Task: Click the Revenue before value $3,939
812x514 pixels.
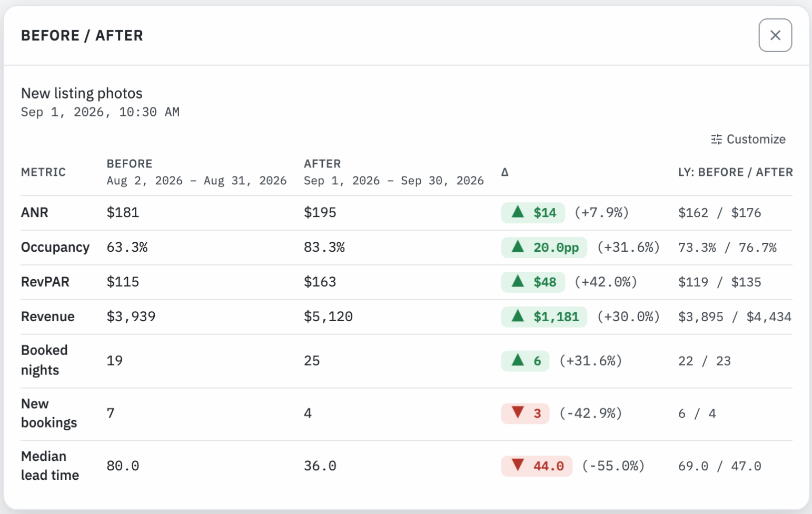Action: 131,317
